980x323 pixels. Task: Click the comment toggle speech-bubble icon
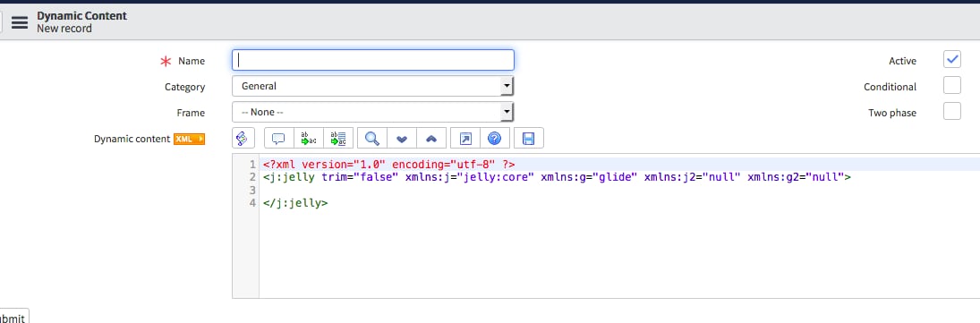point(278,139)
